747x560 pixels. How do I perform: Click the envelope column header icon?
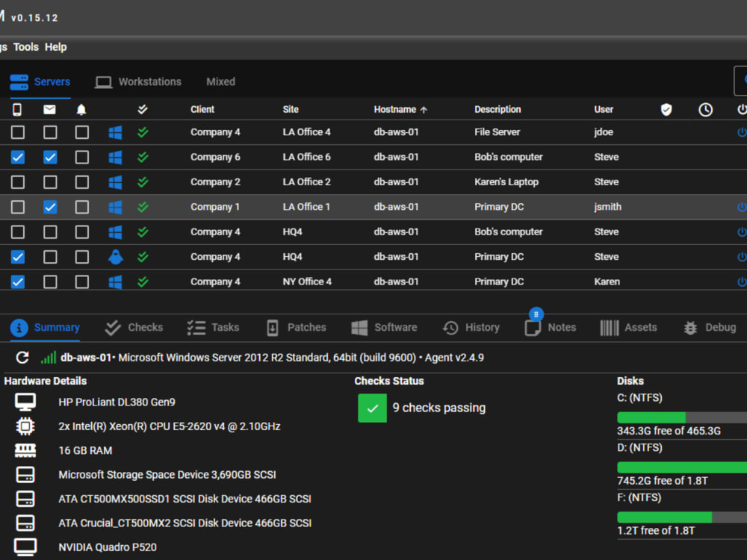click(49, 109)
